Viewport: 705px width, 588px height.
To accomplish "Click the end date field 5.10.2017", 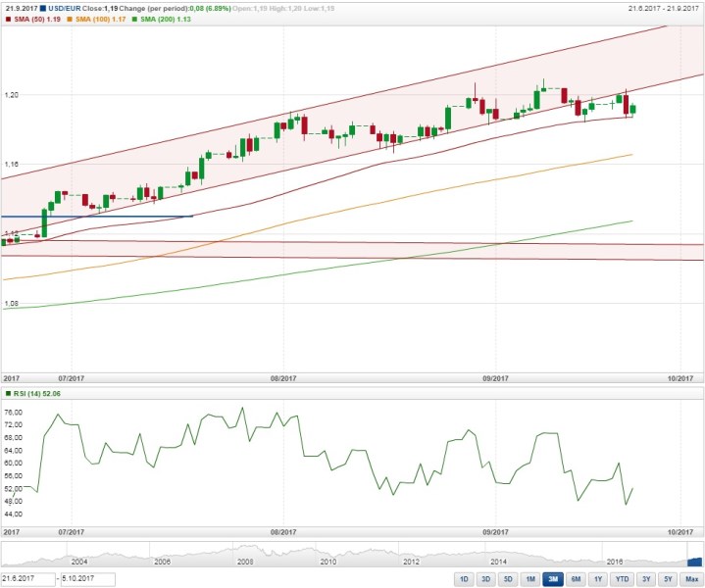I will pyautogui.click(x=87, y=579).
